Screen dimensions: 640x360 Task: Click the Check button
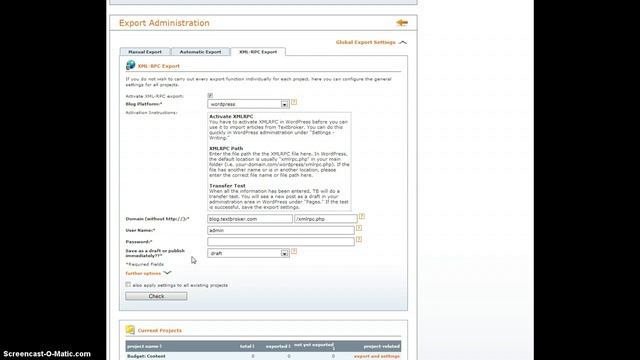pyautogui.click(x=156, y=296)
